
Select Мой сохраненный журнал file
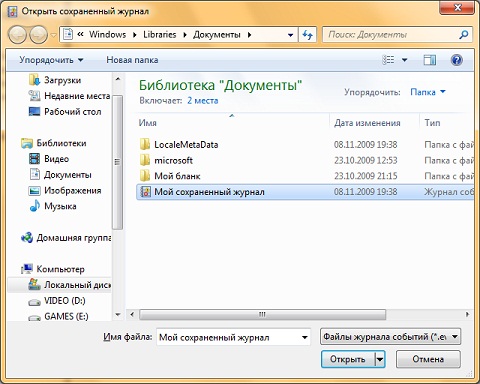click(x=305, y=192)
